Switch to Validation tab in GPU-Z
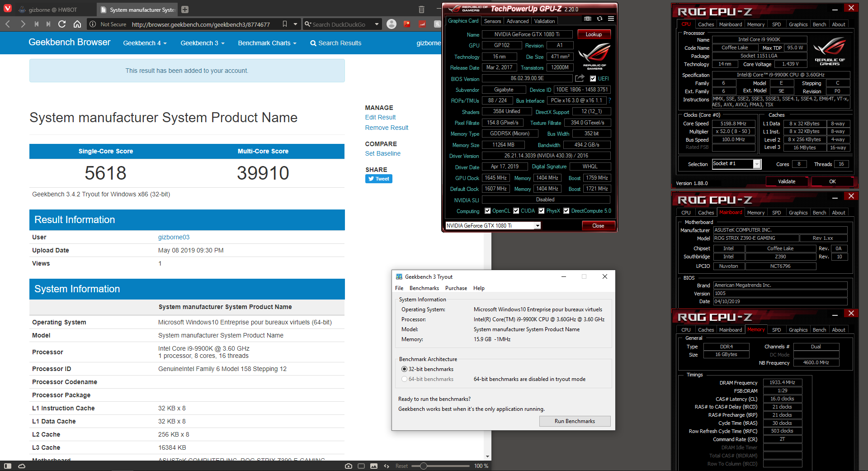The image size is (868, 471). 545,21
